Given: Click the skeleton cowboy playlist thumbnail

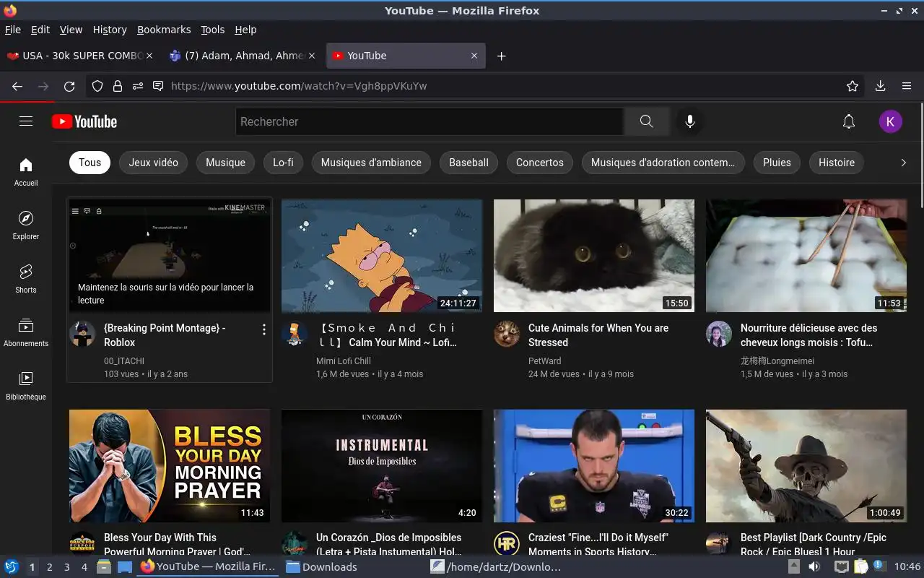Looking at the screenshot, I should point(806,466).
